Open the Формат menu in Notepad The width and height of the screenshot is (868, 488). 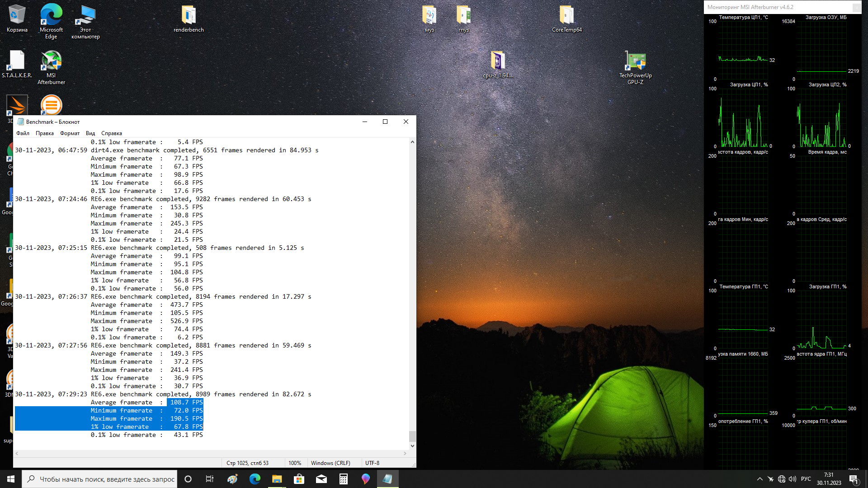(x=70, y=133)
